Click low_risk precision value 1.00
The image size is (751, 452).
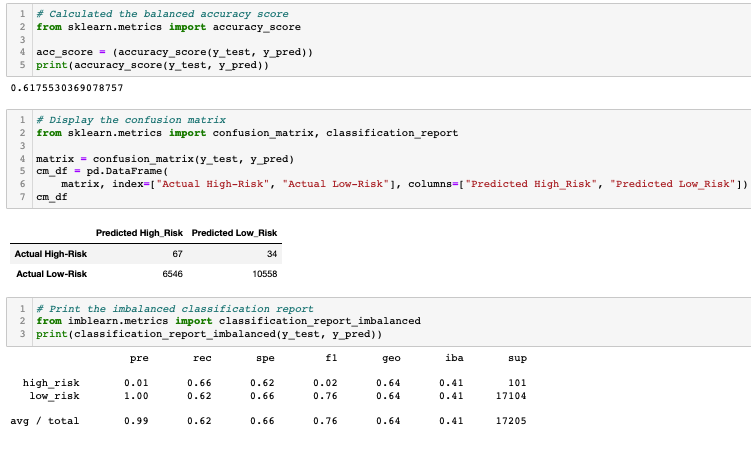coord(136,396)
